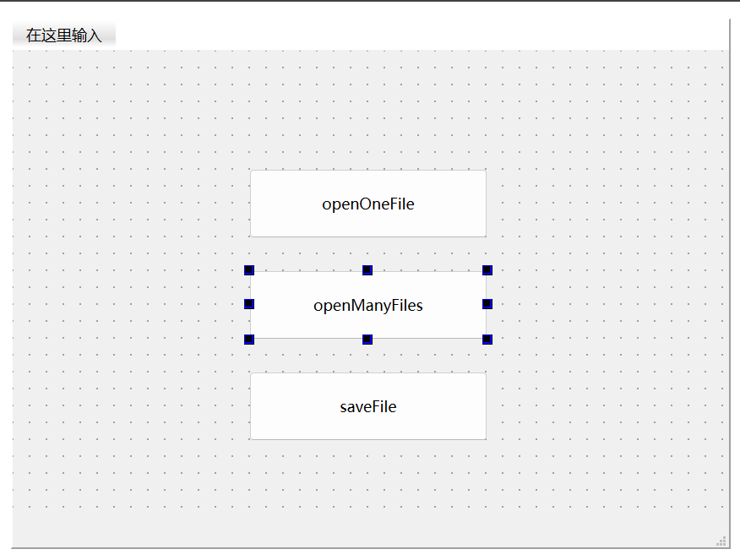The image size is (740, 560).
Task: Click the top-left resize handle of openManyFiles
Action: pos(249,270)
